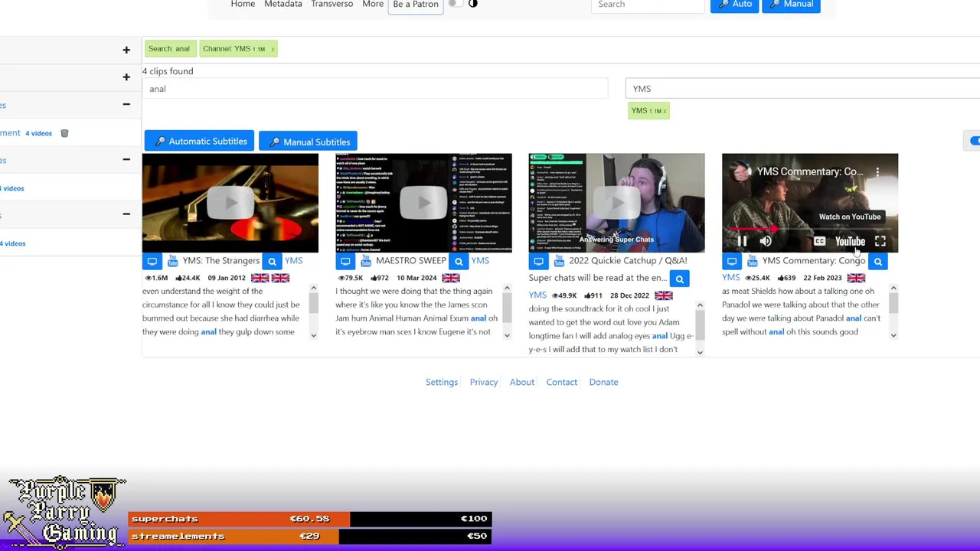Select Automatic Subtitles button
Viewport: 980px width, 551px height.
pos(199,142)
